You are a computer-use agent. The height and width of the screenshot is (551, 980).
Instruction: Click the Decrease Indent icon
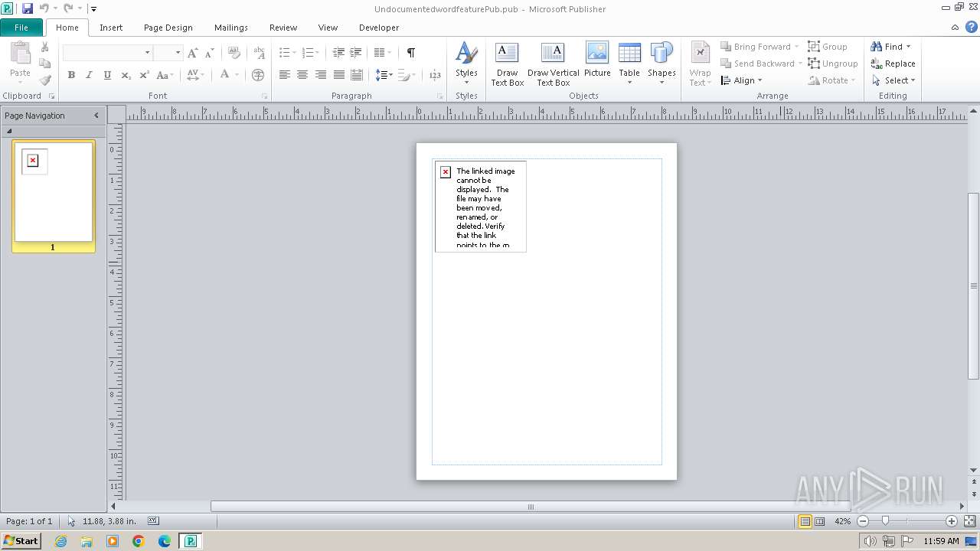[338, 53]
